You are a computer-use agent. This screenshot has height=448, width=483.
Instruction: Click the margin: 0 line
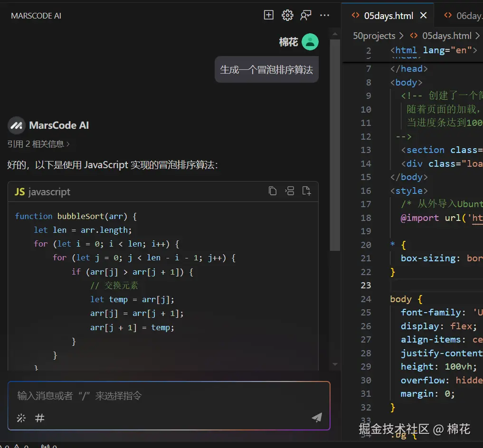coord(427,394)
